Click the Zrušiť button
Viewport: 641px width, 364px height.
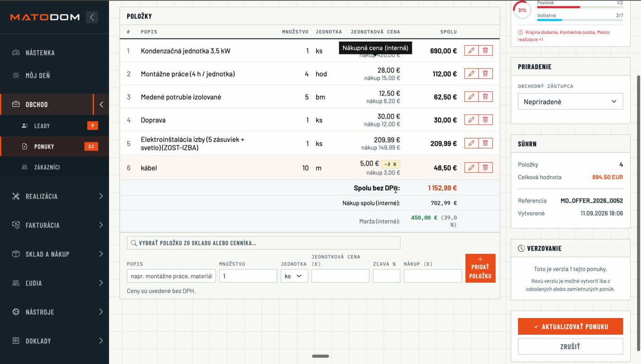coord(570,347)
